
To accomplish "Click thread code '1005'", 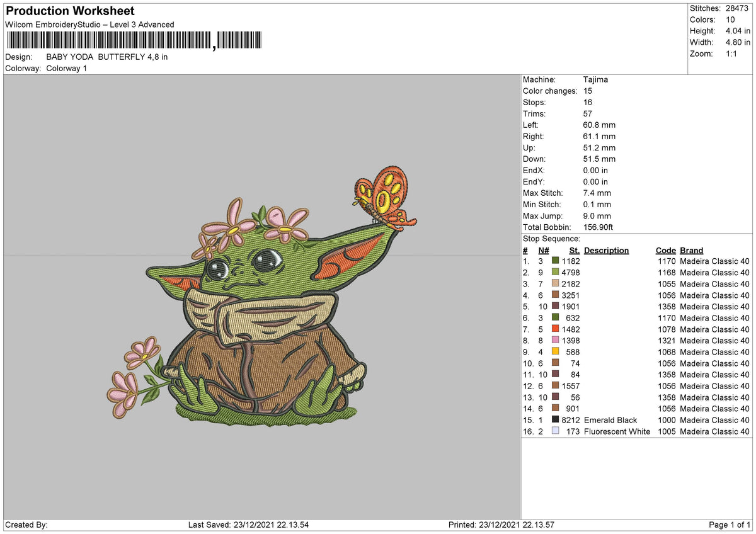I will 667,431.
